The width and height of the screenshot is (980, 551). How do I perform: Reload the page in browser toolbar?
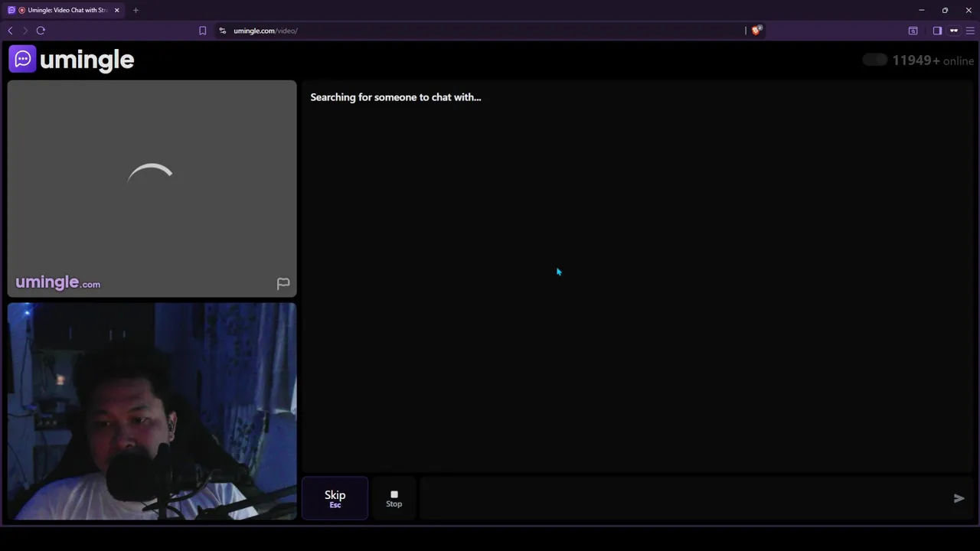pyautogui.click(x=41, y=31)
